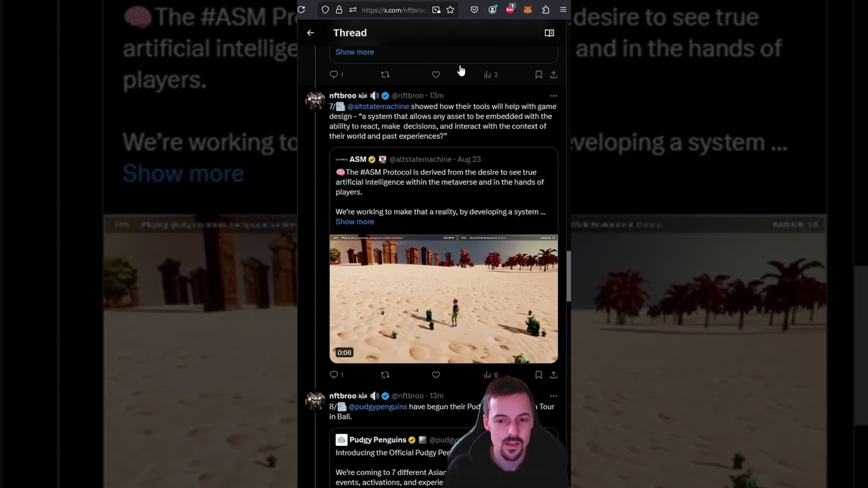Click the page vertical scrollbar thumb

pyautogui.click(x=569, y=276)
